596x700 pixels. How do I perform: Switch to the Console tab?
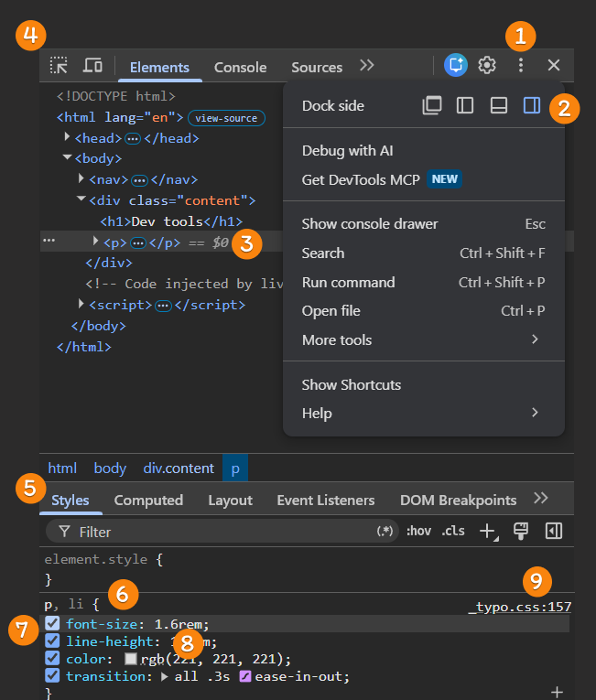pos(240,67)
